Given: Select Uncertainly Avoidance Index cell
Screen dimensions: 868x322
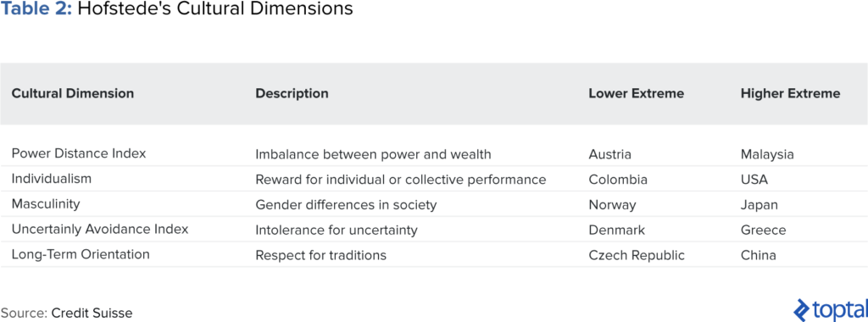Looking at the screenshot, I should coord(100,229).
